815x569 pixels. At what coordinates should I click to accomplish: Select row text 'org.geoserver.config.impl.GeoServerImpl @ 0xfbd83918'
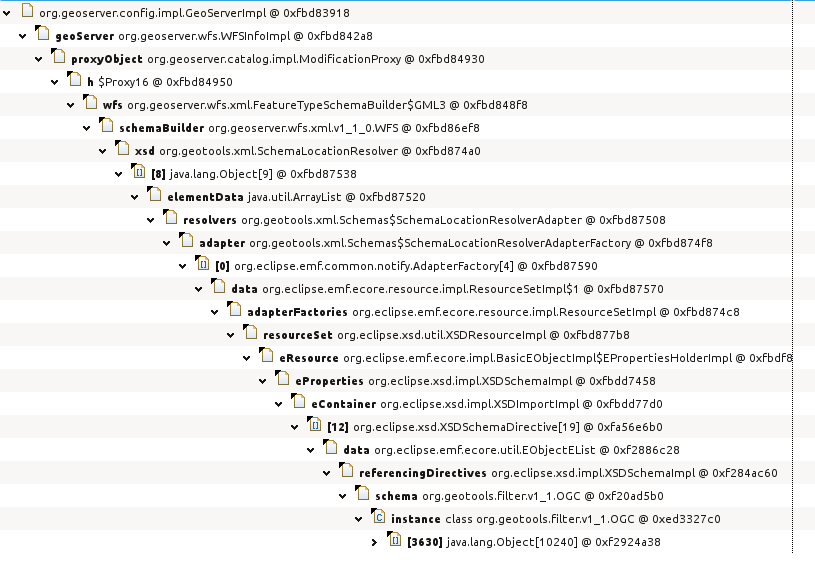pos(194,13)
